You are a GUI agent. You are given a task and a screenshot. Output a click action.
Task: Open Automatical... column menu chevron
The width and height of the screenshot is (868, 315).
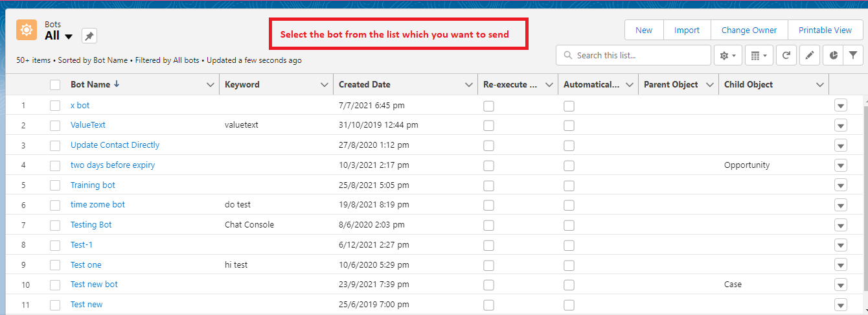(630, 85)
